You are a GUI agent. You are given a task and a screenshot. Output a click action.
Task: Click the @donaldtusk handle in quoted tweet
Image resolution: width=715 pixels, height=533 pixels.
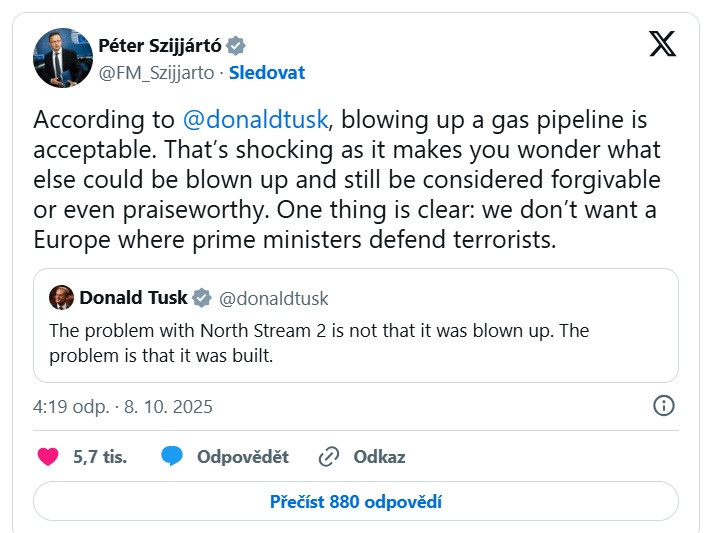click(x=273, y=298)
